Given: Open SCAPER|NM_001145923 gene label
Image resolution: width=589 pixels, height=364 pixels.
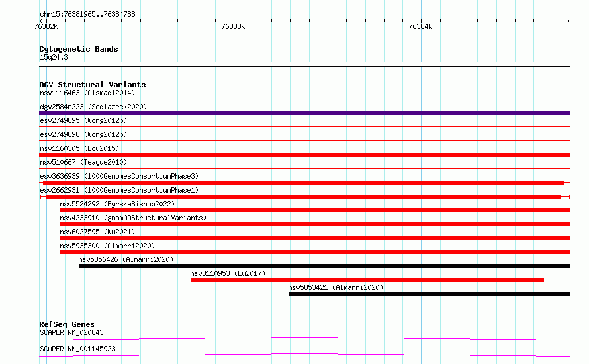Looking at the screenshot, I should coord(77,349).
